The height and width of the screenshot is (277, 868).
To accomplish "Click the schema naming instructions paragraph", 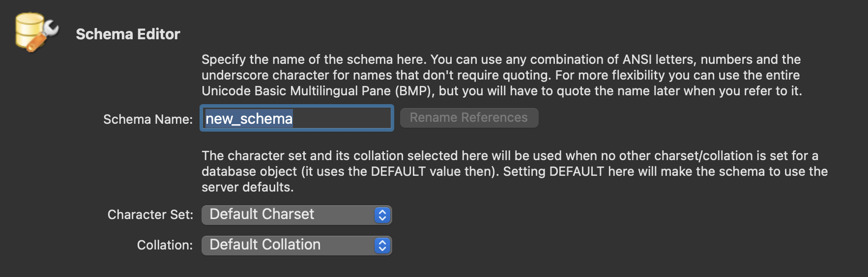I will 501,75.
